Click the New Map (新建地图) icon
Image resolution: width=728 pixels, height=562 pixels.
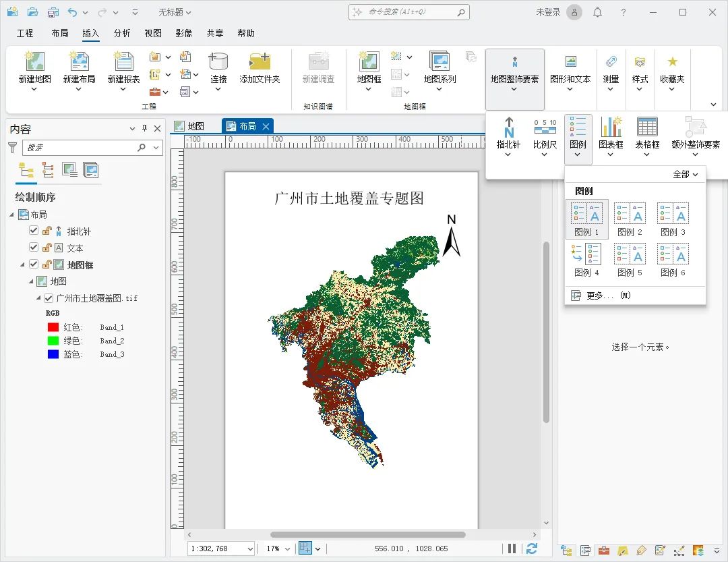[35, 61]
